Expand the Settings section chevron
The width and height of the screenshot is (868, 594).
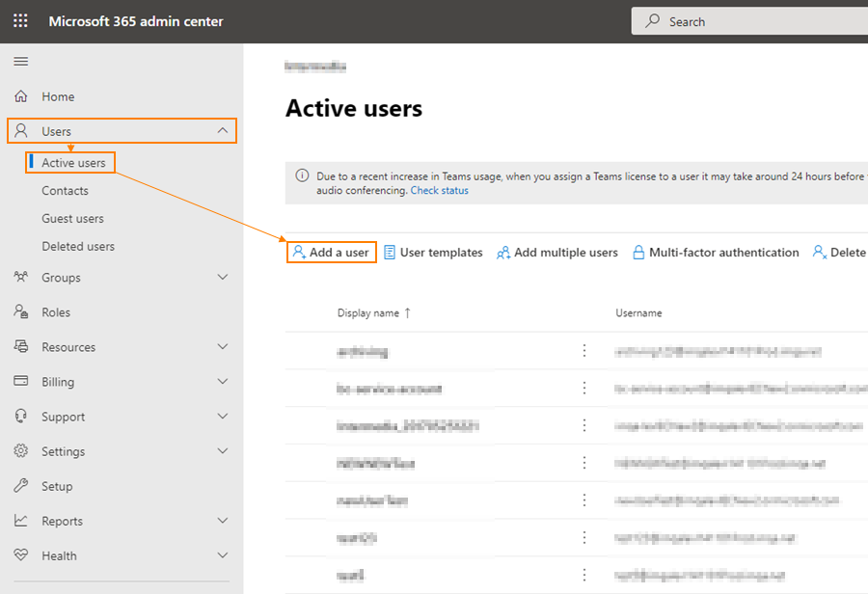click(223, 451)
